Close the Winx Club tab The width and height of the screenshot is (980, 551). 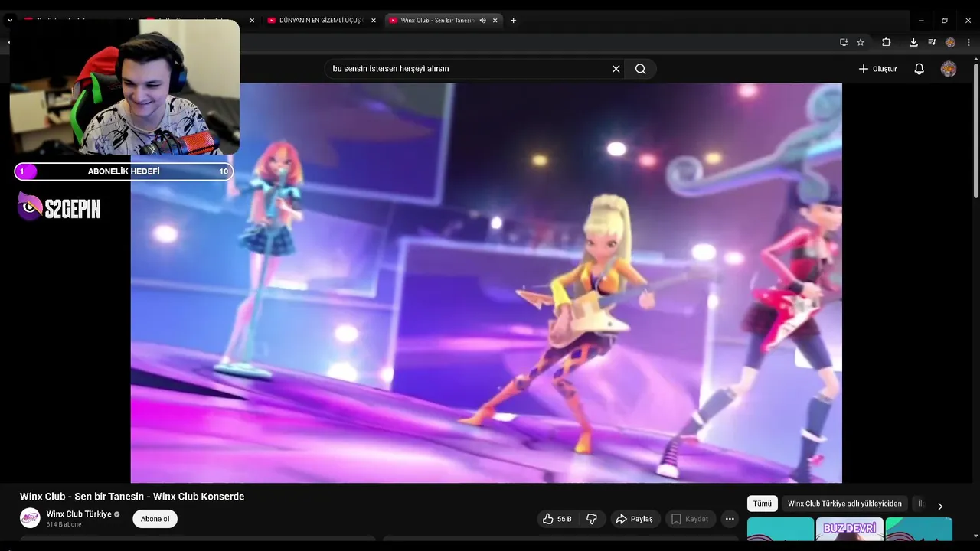495,21
